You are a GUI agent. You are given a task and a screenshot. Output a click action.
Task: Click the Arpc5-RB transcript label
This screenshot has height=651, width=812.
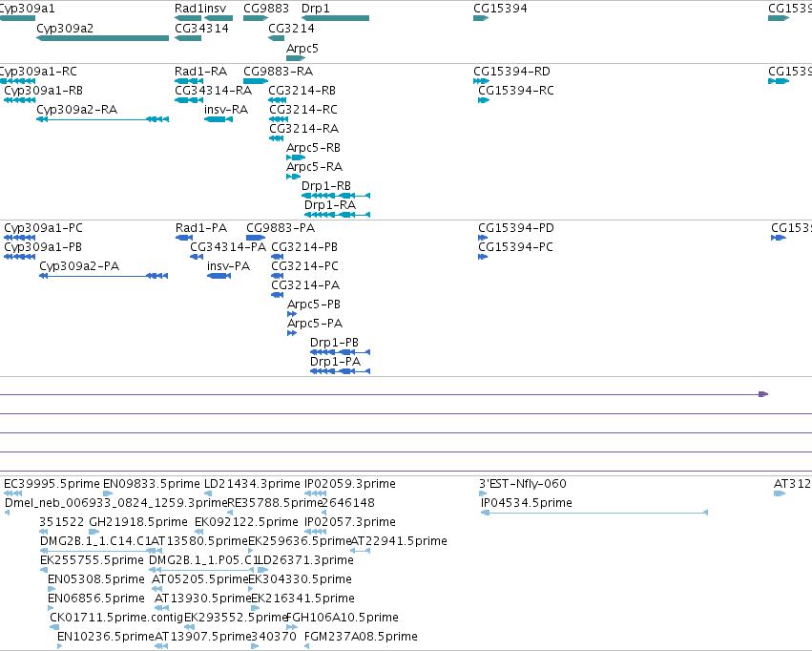[x=313, y=148]
